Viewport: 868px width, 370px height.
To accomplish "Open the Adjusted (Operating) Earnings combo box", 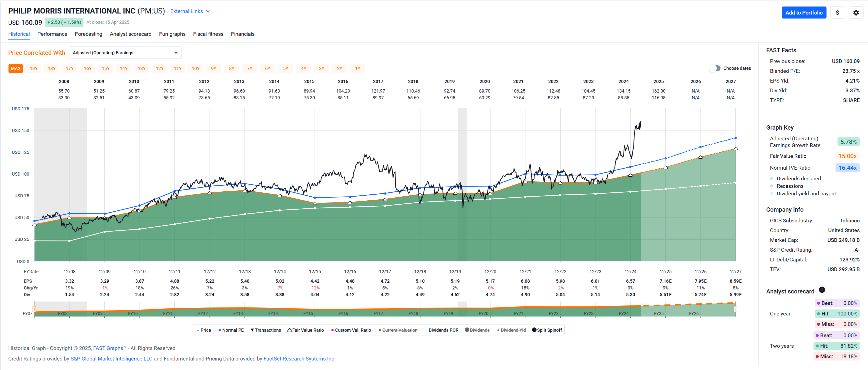I will point(125,53).
